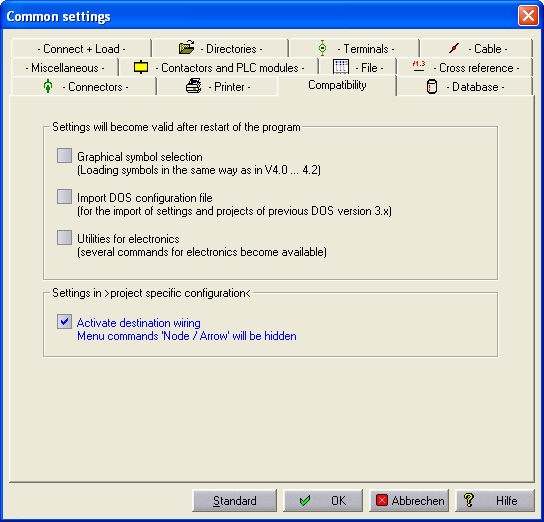Click the green terminal symbol icon
This screenshot has width=544, height=522.
(x=322, y=48)
